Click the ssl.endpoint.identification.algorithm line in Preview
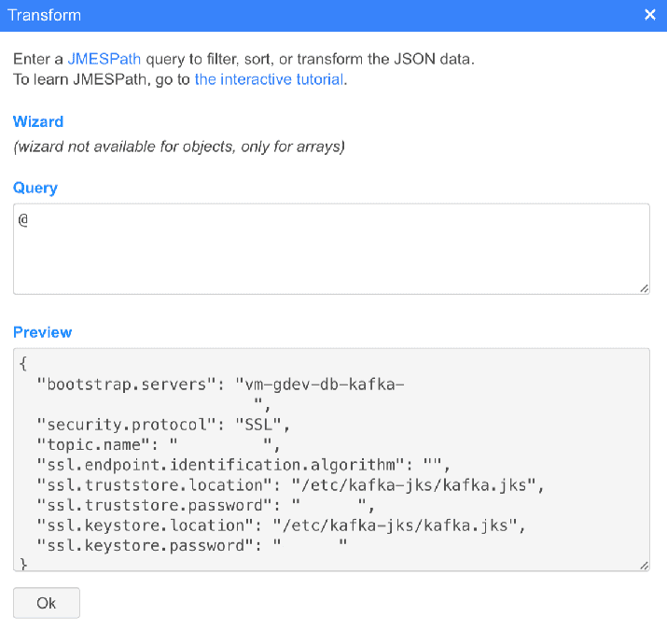667x644 pixels. (243, 465)
